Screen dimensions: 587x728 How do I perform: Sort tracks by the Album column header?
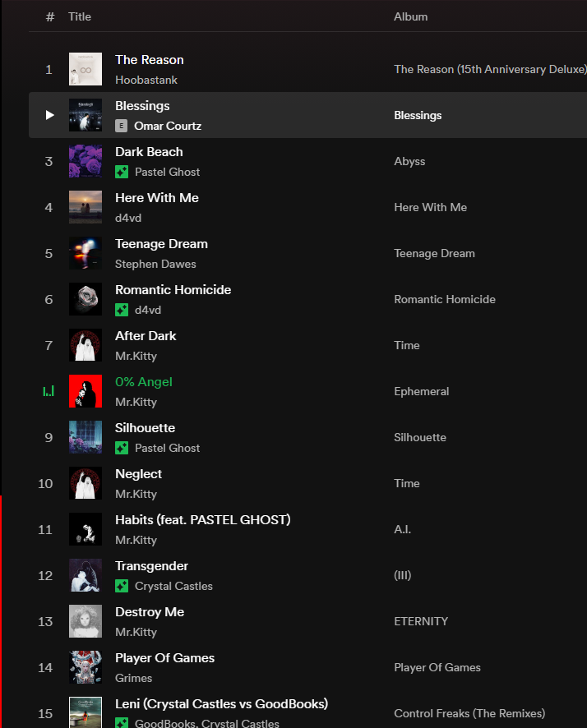410,16
